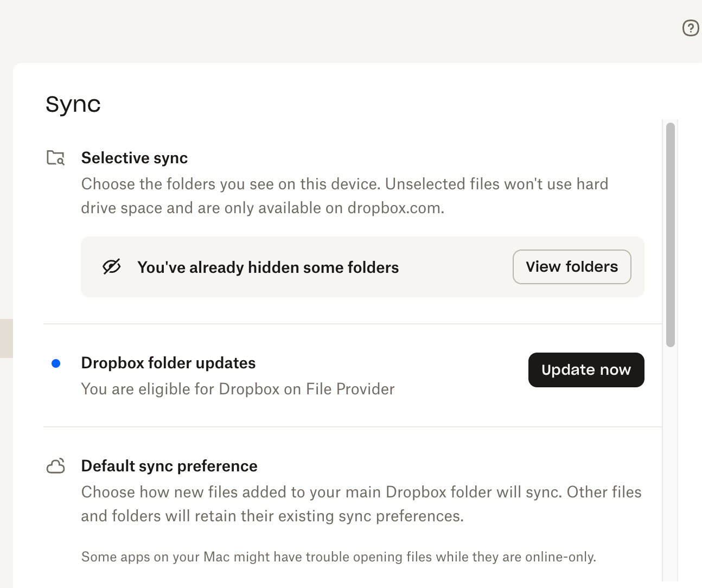
Task: Click the Dropbox folder updates title
Action: coord(168,363)
